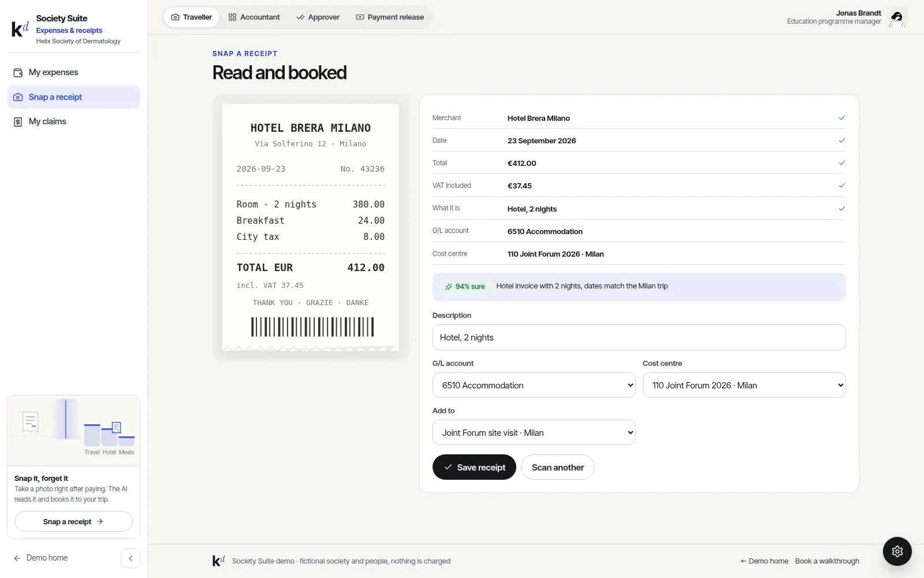Viewport: 924px width, 578px height.
Task: Click the checkmark in the Date row
Action: coord(841,140)
